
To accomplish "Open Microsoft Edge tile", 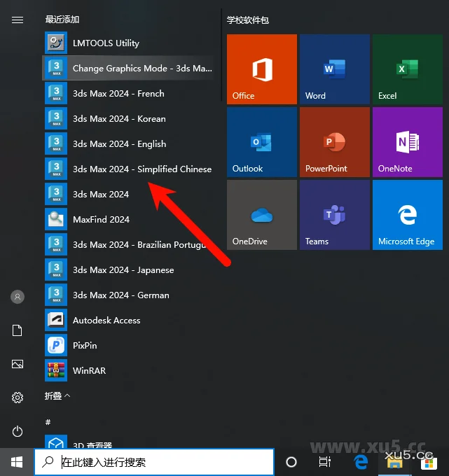I will coord(407,215).
